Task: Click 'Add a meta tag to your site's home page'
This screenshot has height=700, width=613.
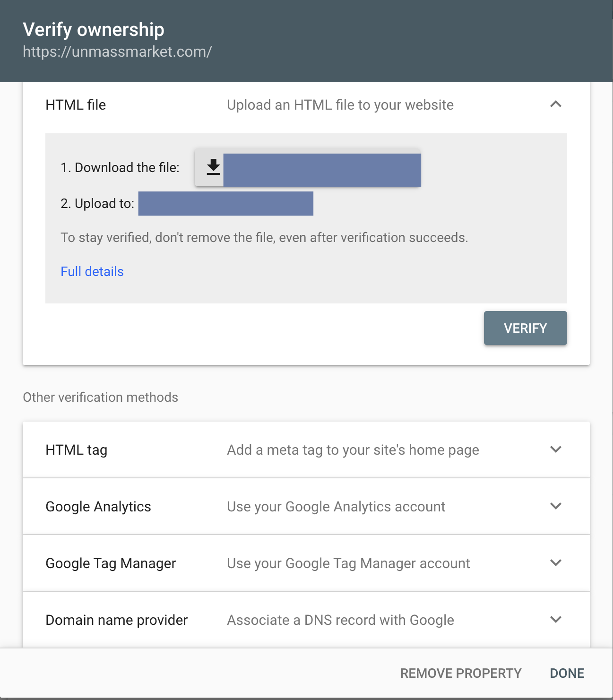Action: (x=353, y=450)
